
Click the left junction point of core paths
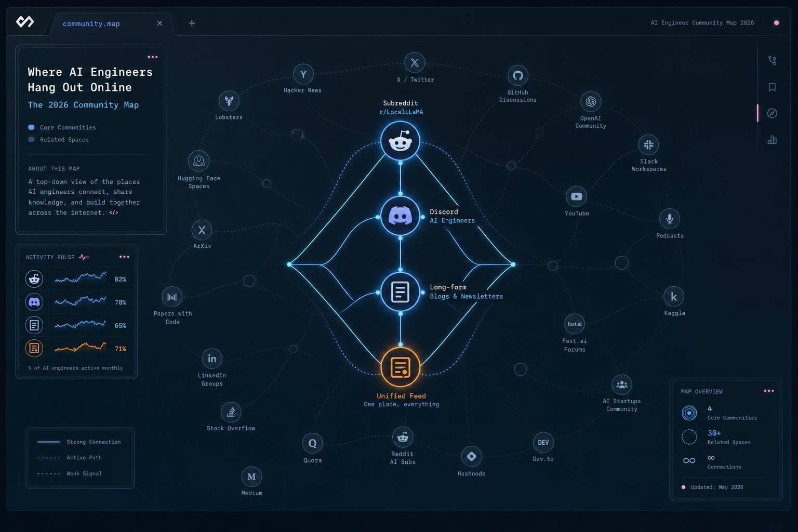pyautogui.click(x=289, y=264)
